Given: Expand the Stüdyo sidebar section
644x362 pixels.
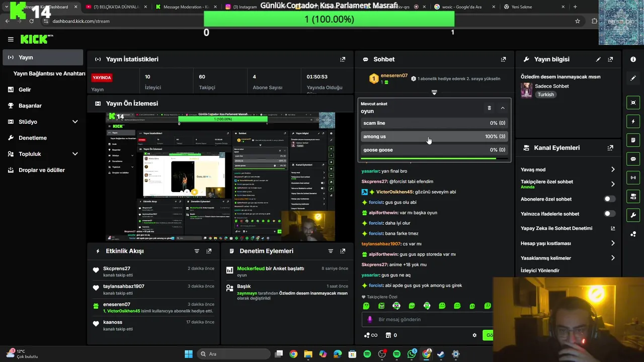Looking at the screenshot, I should (x=75, y=122).
